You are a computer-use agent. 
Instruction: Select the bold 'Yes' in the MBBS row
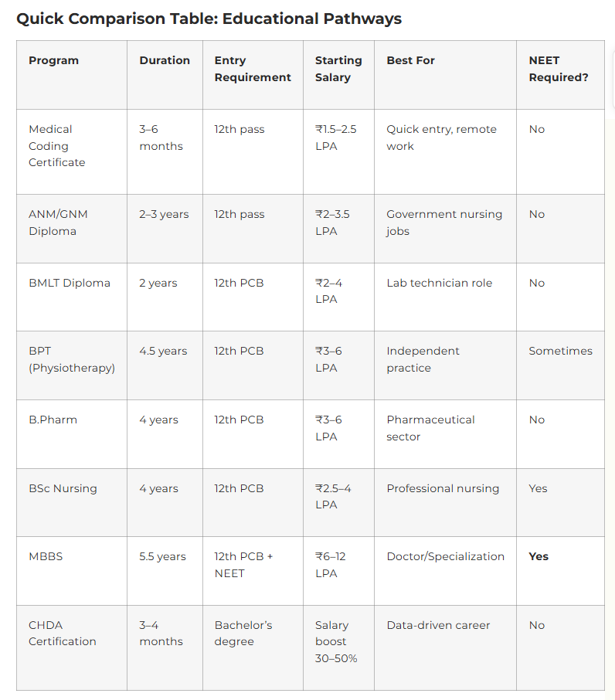tap(539, 556)
